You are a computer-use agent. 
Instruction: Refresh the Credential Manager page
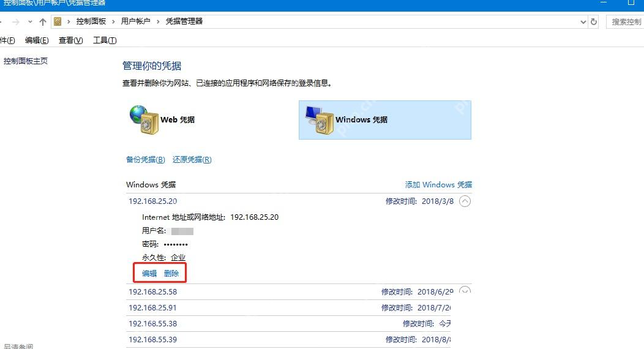pyautogui.click(x=594, y=22)
